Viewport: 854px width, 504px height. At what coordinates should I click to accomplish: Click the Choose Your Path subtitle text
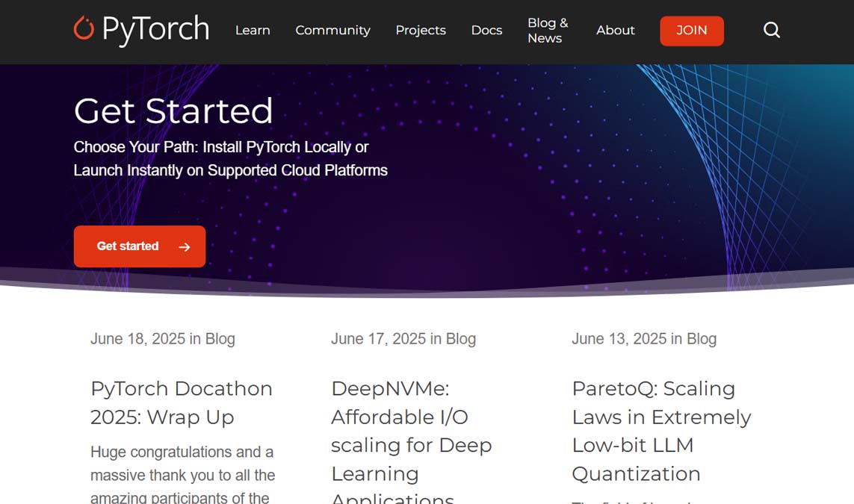[x=230, y=159]
